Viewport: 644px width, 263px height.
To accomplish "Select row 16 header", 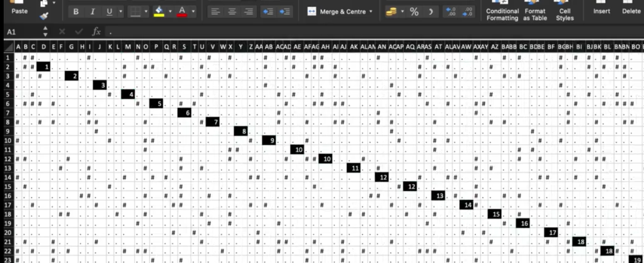I will point(7,196).
